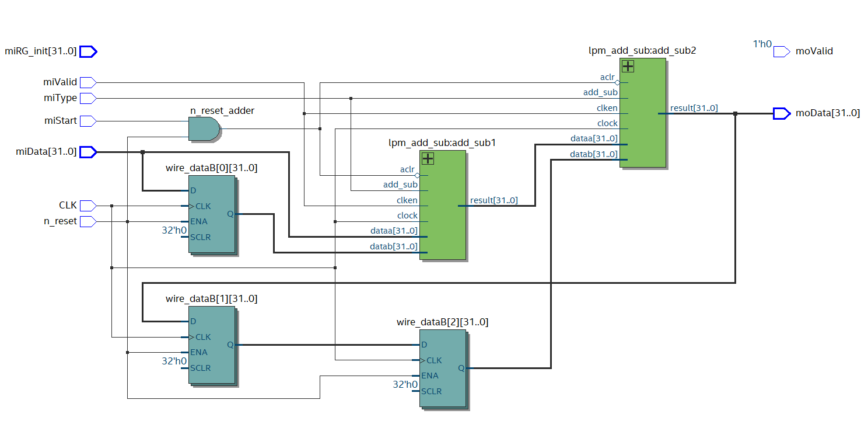Click the Q output of wire_dataB[0]
The width and height of the screenshot is (868, 431).
[230, 214]
